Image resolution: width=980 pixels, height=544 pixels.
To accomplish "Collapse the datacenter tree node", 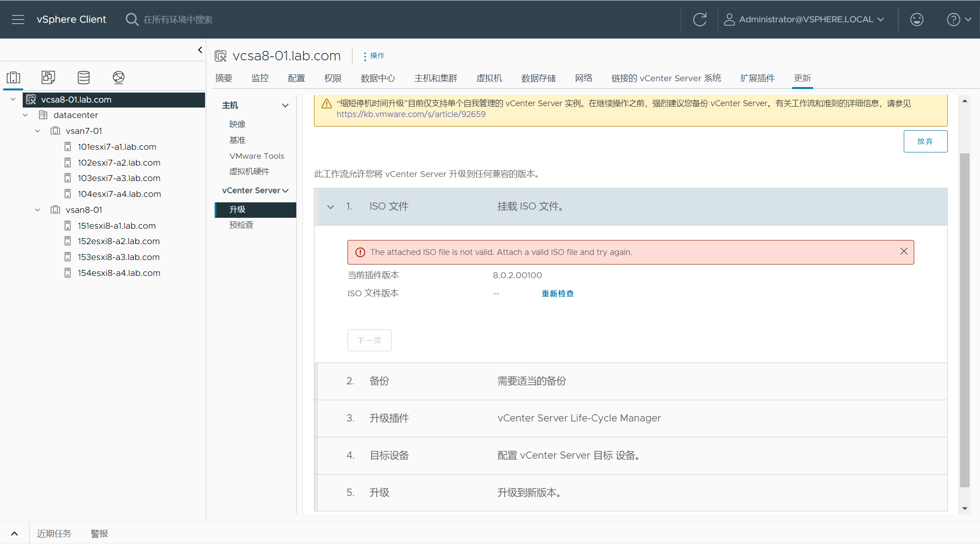I will pyautogui.click(x=25, y=115).
